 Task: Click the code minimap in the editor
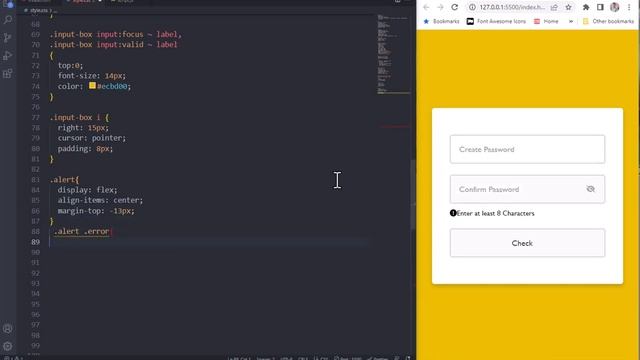click(393, 55)
